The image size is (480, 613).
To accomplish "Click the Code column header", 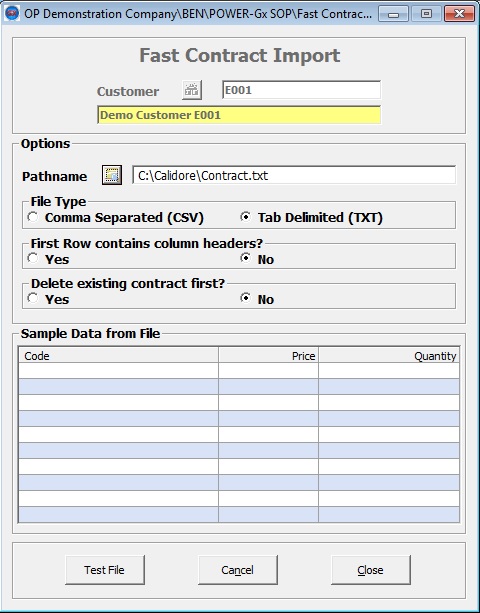I will coord(118,355).
